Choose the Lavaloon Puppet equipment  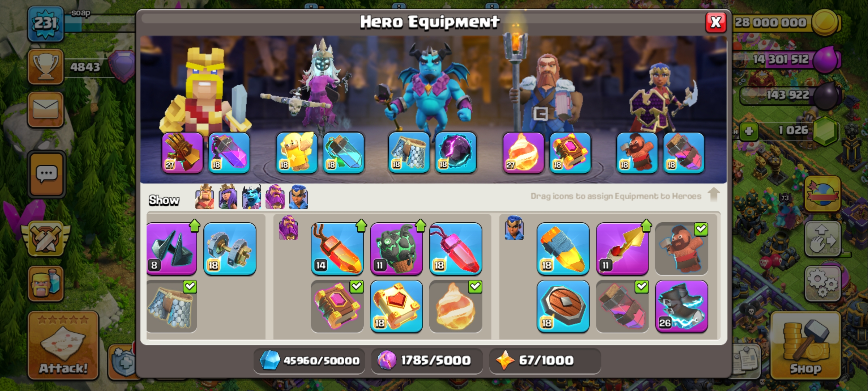[396, 249]
